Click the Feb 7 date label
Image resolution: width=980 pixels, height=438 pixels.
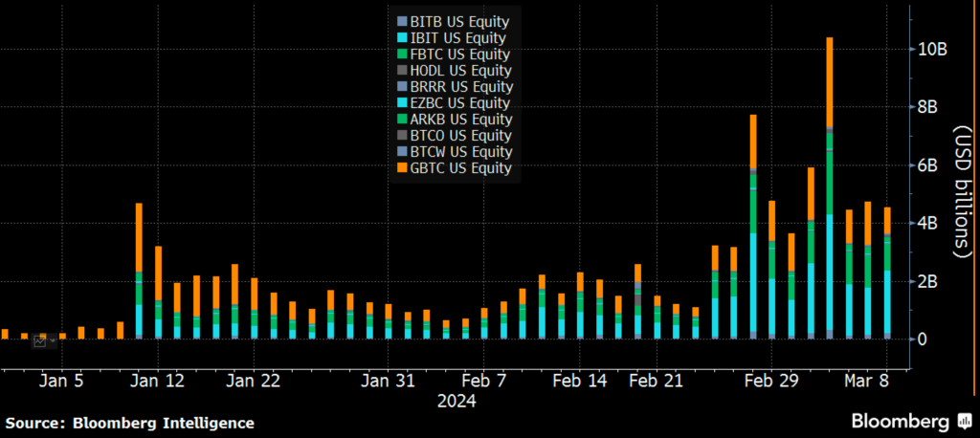(482, 382)
